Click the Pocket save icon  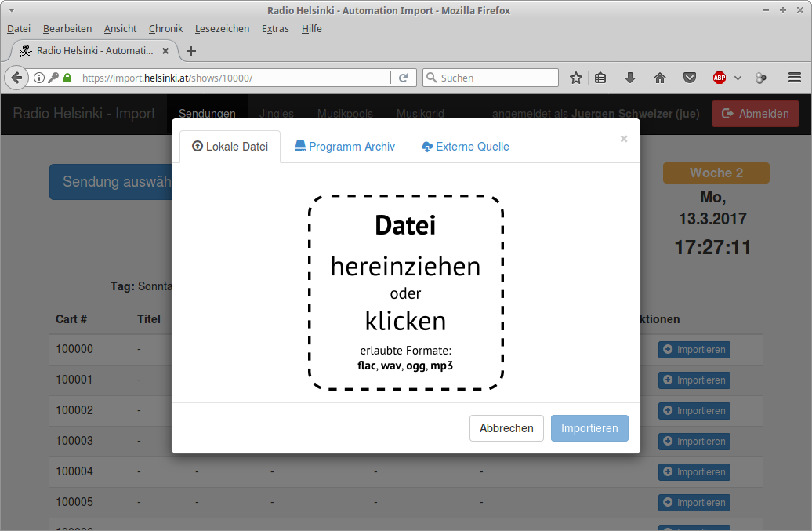(689, 78)
